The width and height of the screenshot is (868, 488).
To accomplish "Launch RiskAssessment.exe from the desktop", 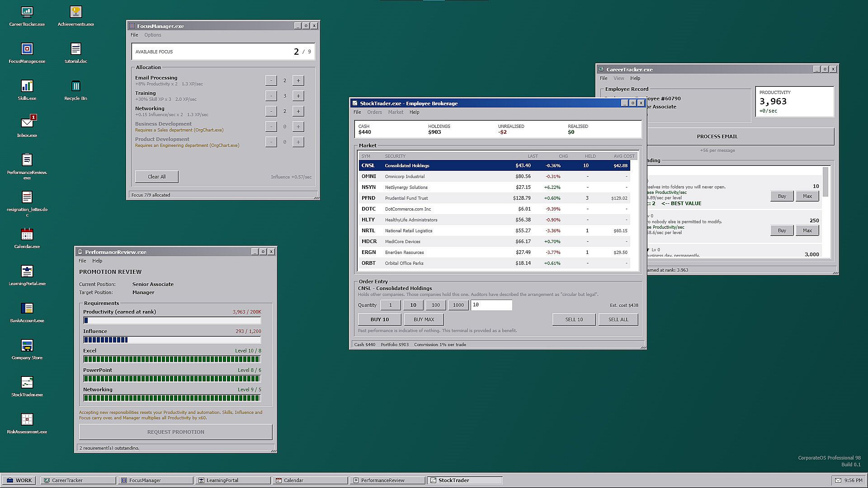I will pyautogui.click(x=27, y=422).
